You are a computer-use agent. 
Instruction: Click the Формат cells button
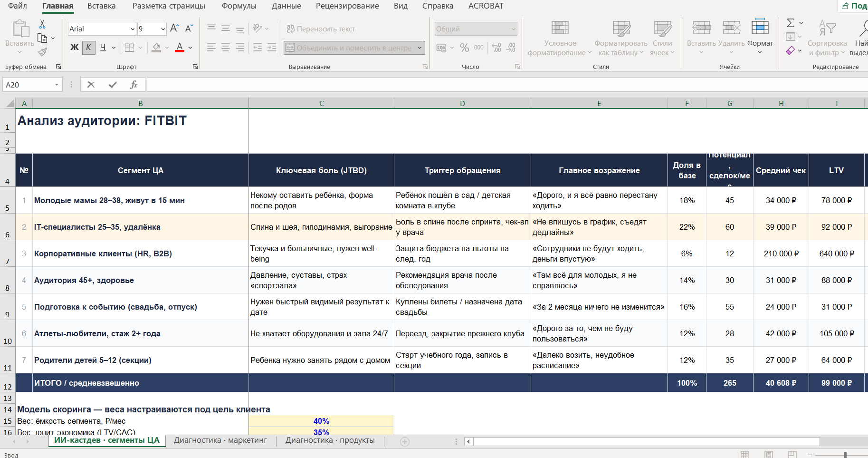pyautogui.click(x=760, y=37)
